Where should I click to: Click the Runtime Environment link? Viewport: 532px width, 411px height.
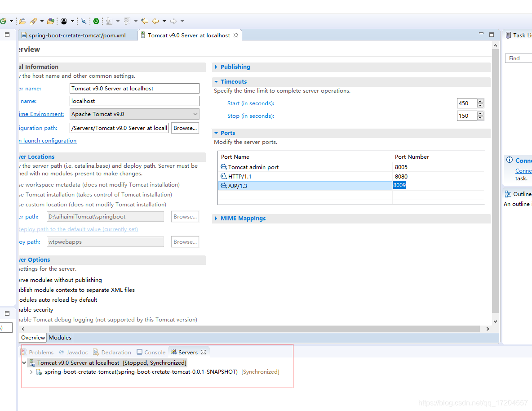[x=41, y=114]
